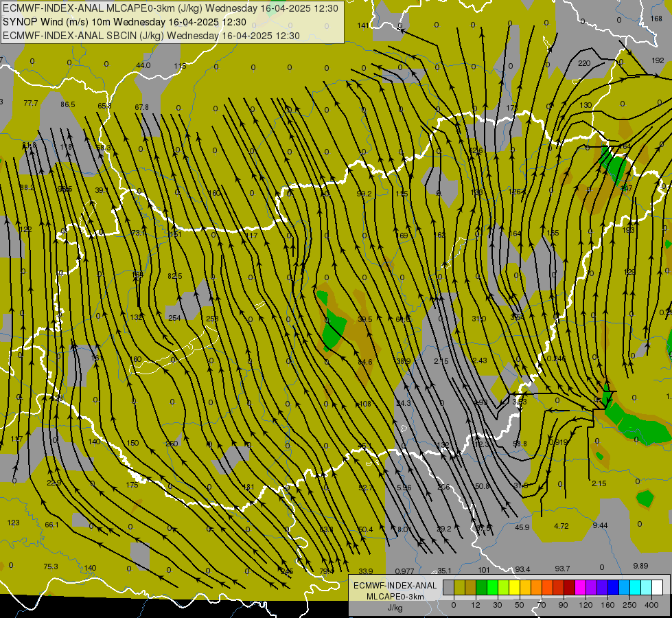Click the white swatch ending the legend

(658, 588)
